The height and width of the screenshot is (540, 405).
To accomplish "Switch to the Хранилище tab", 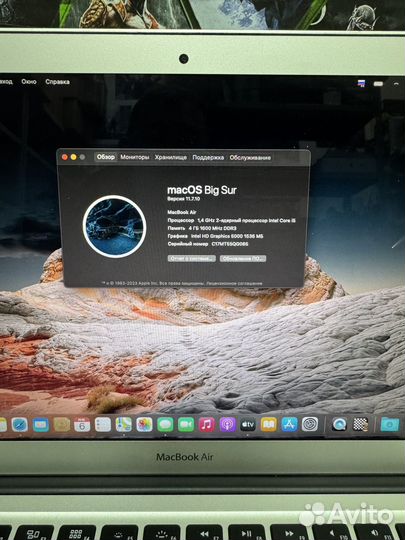I will tap(171, 157).
